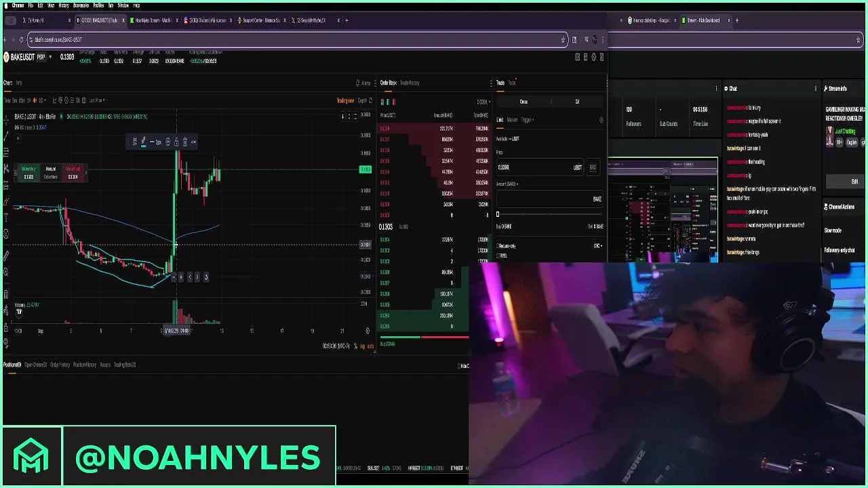Reload the page in Chrome
868x488 pixels.
coord(21,39)
